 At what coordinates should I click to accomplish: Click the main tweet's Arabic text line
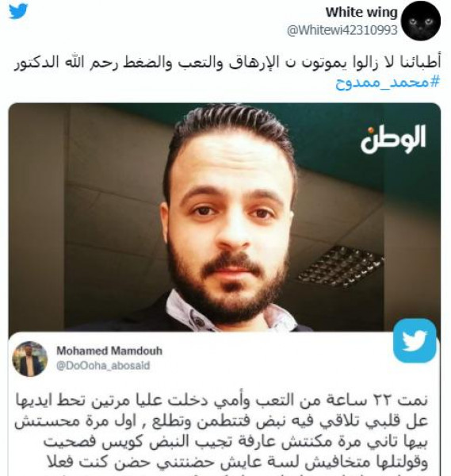[227, 63]
